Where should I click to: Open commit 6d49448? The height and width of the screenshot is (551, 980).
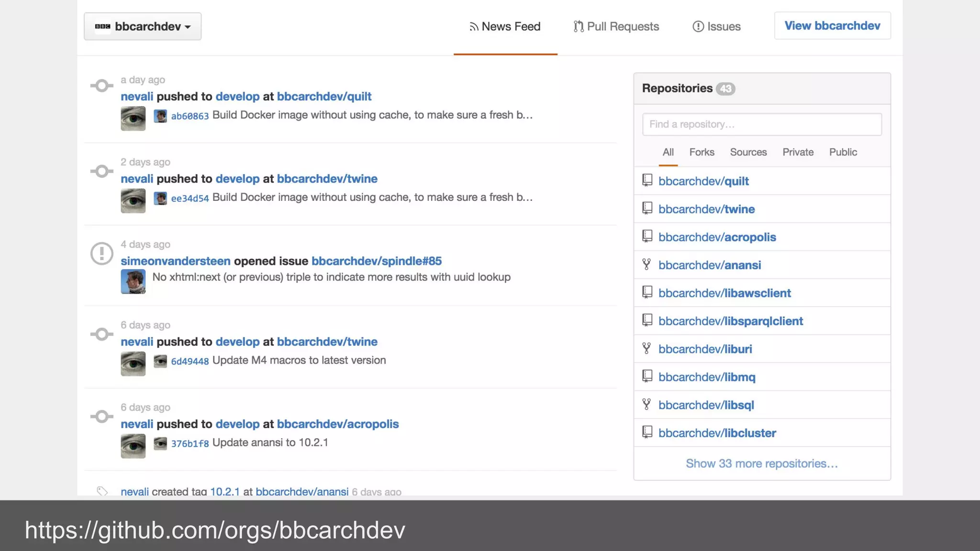pyautogui.click(x=189, y=361)
